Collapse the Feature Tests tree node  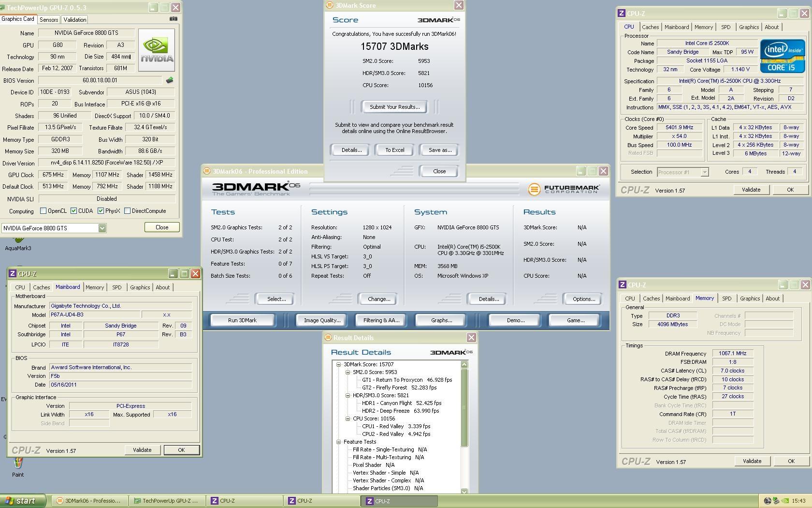coord(339,442)
